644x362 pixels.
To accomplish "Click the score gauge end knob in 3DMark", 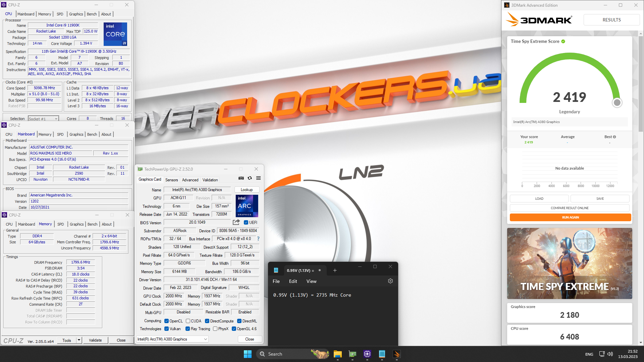I will click(617, 103).
